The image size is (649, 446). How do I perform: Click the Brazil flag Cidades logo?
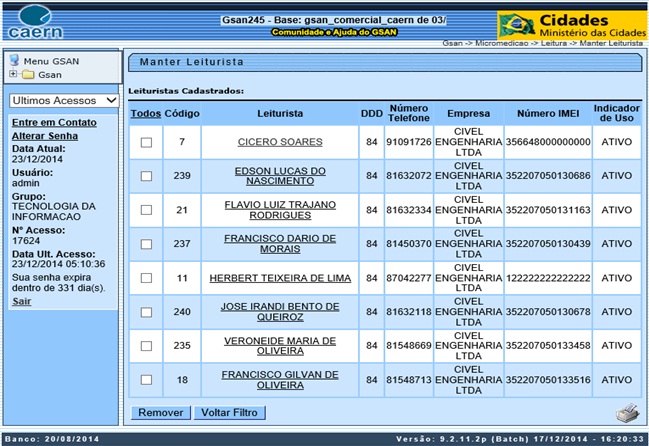coord(571,24)
